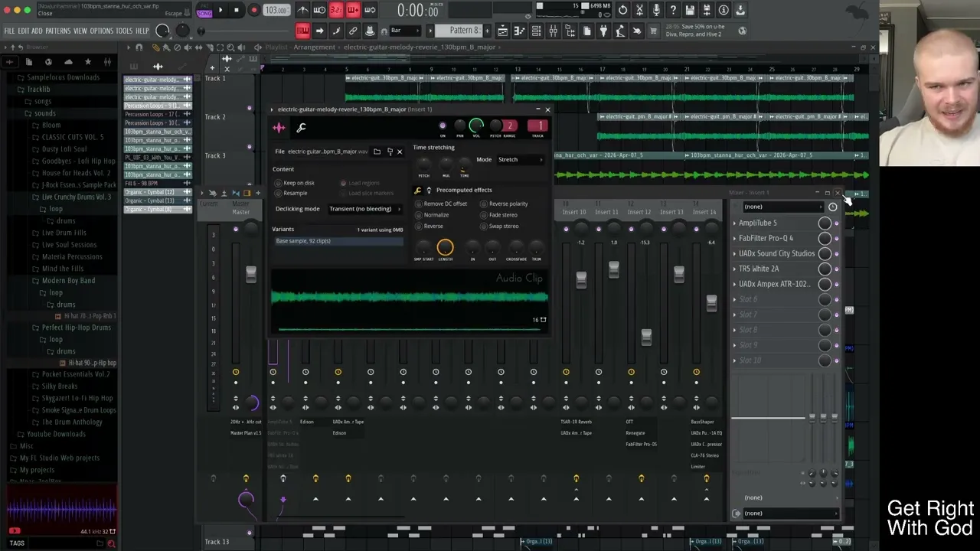Arm the red Record button
980x551 pixels.
tap(253, 11)
